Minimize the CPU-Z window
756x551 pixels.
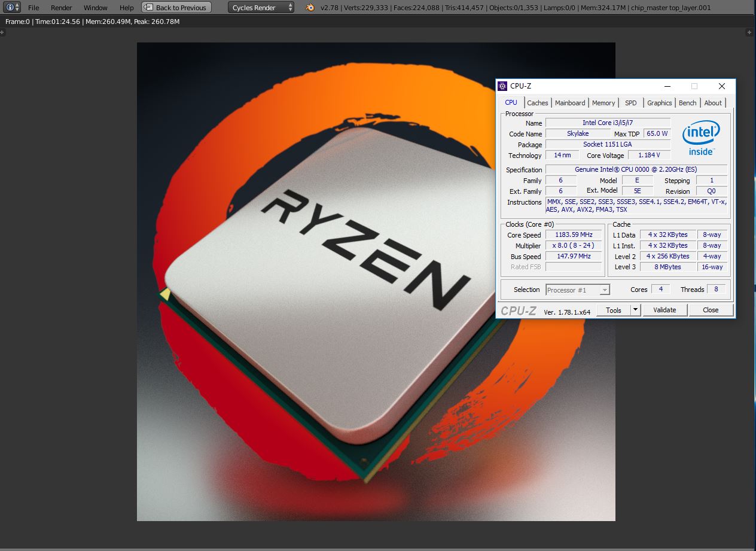[667, 86]
